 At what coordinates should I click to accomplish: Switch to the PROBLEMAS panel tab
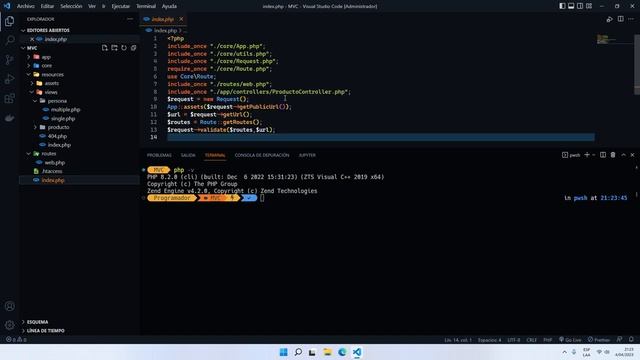tap(159, 155)
